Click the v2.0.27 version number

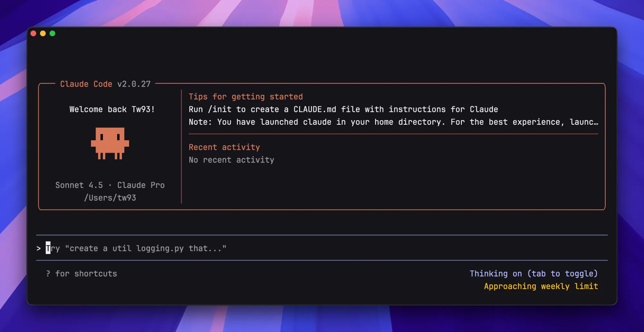134,84
